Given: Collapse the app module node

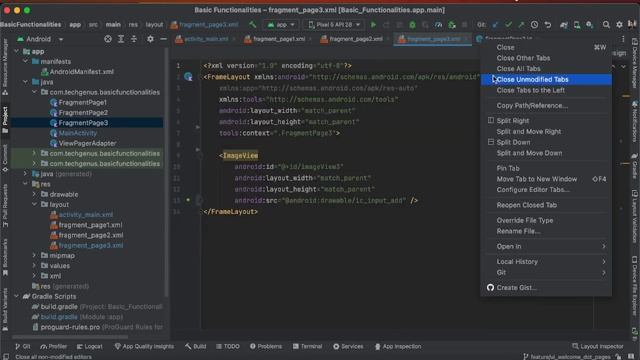Looking at the screenshot, I should (x=16, y=51).
